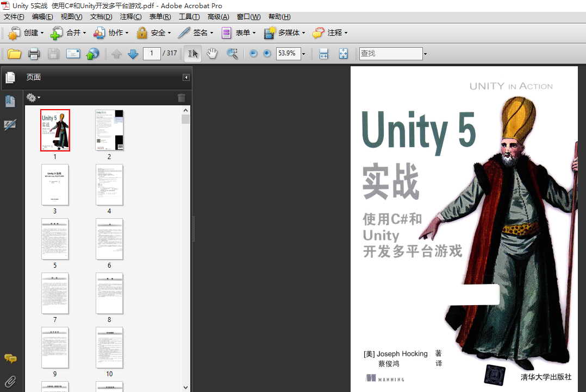Image resolution: width=586 pixels, height=392 pixels.
Task: Click the zoom out minus button
Action: pos(253,53)
